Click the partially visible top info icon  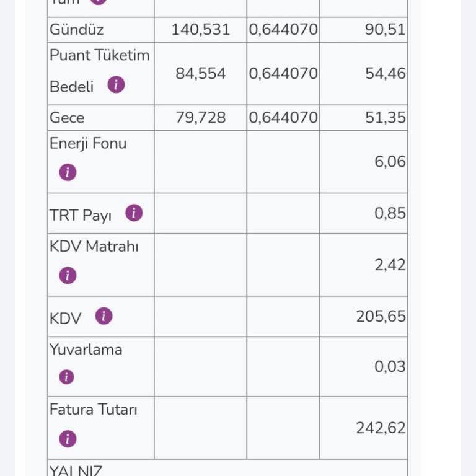[99, 2]
